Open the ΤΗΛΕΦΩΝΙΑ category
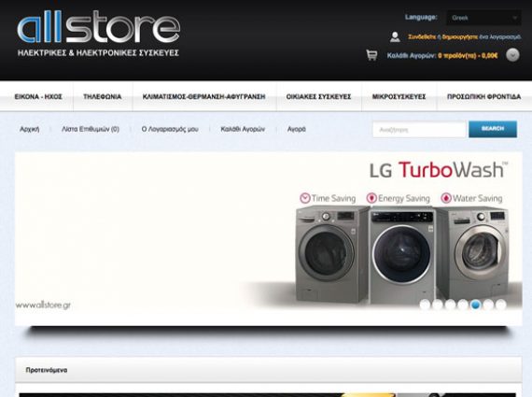The width and height of the screenshot is (532, 397). coord(103,97)
